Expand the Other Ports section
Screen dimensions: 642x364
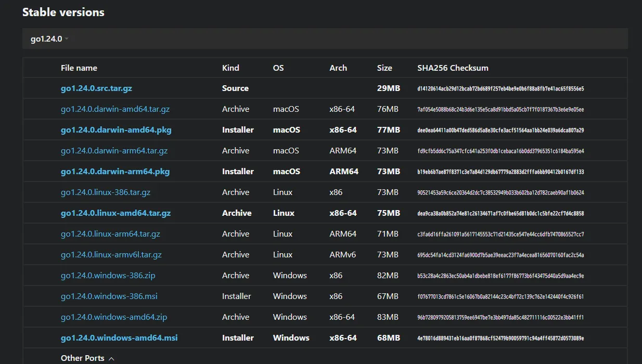click(82, 358)
